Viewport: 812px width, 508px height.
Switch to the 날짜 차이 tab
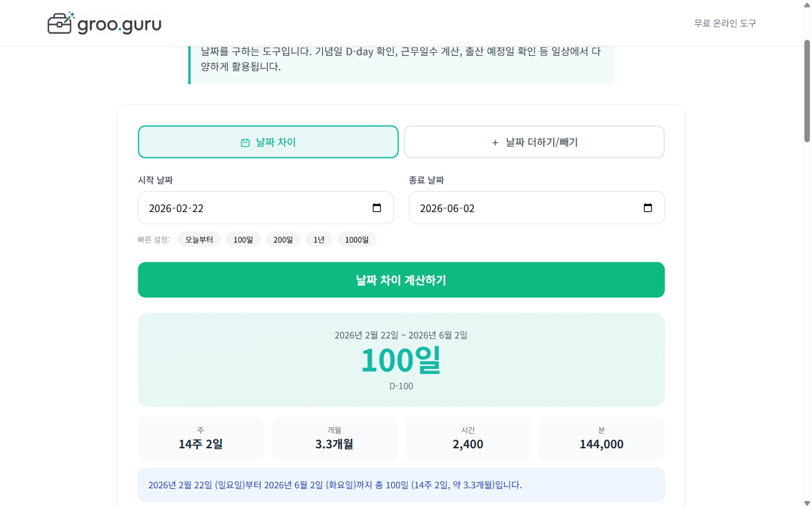tap(268, 142)
